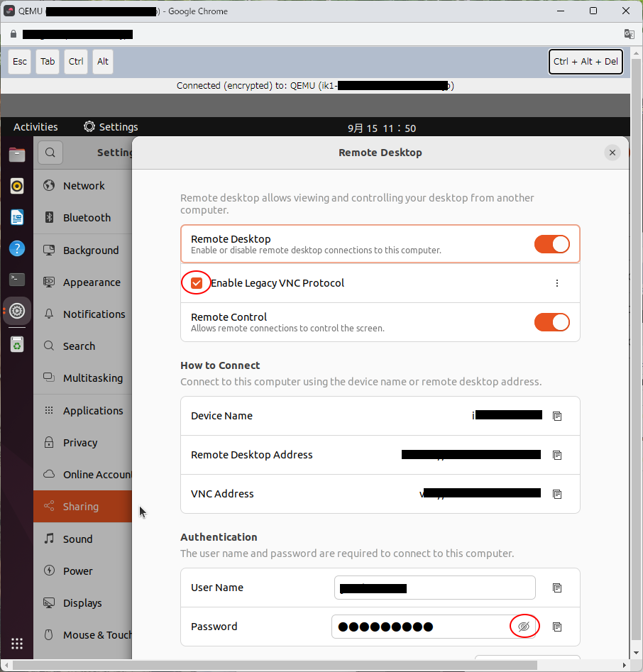The width and height of the screenshot is (643, 672).
Task: Open Terminal from the dock
Action: (x=17, y=280)
